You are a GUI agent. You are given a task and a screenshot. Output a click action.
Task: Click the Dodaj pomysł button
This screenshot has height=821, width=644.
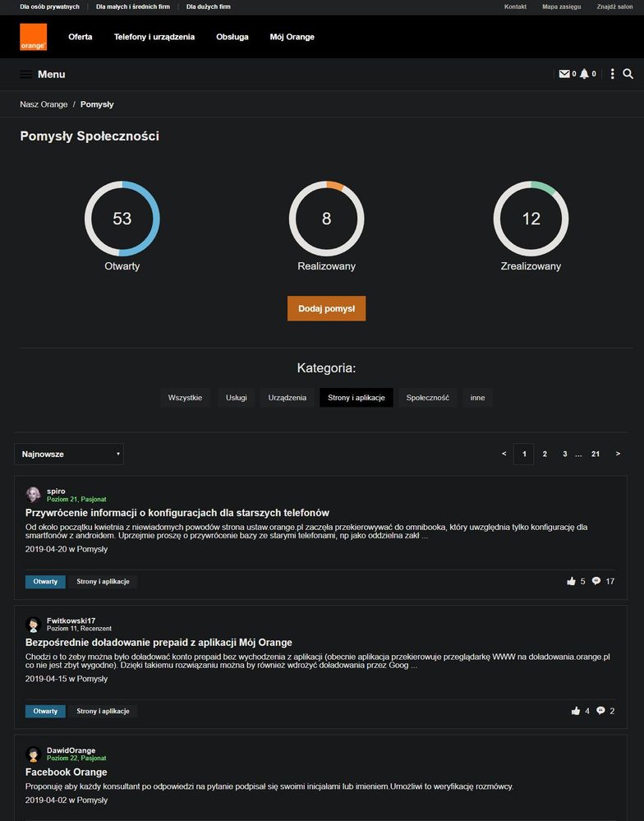pos(326,308)
